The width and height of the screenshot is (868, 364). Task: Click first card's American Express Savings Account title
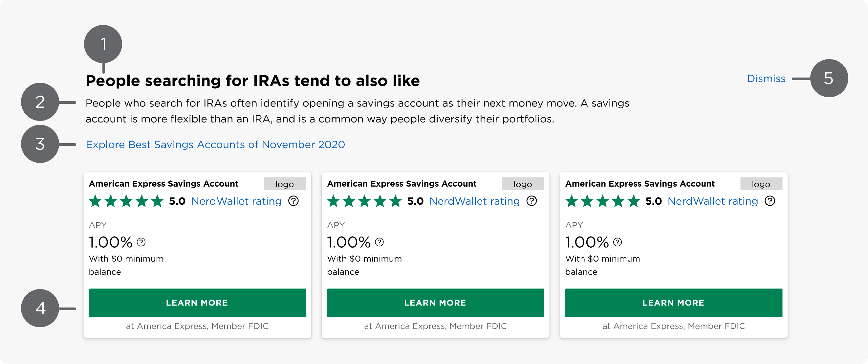click(x=163, y=184)
